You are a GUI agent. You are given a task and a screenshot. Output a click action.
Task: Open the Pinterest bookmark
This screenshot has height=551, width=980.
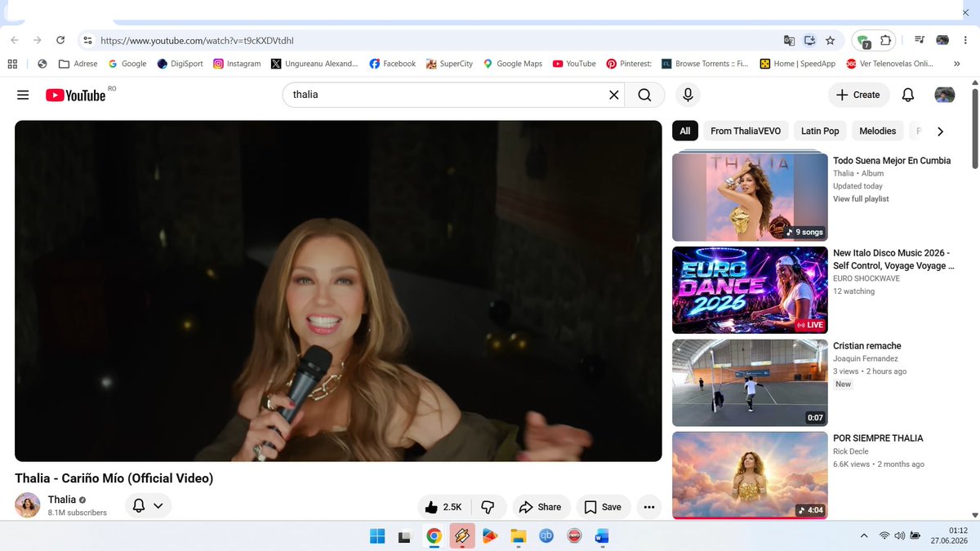(x=629, y=64)
